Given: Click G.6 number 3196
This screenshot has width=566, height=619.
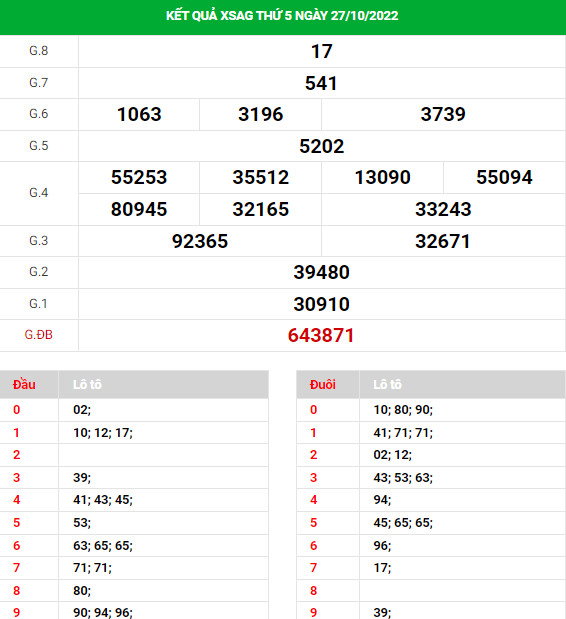Looking at the screenshot, I should pyautogui.click(x=261, y=114).
